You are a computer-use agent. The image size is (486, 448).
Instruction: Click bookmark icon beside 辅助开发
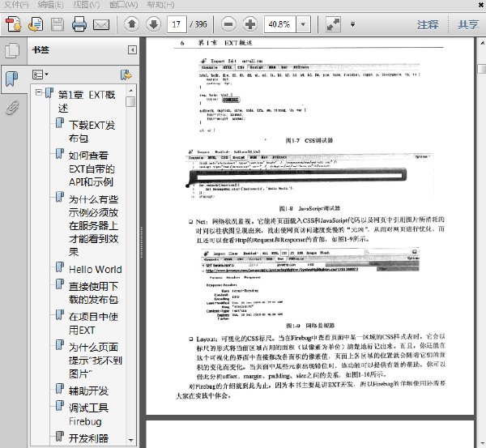coord(60,389)
